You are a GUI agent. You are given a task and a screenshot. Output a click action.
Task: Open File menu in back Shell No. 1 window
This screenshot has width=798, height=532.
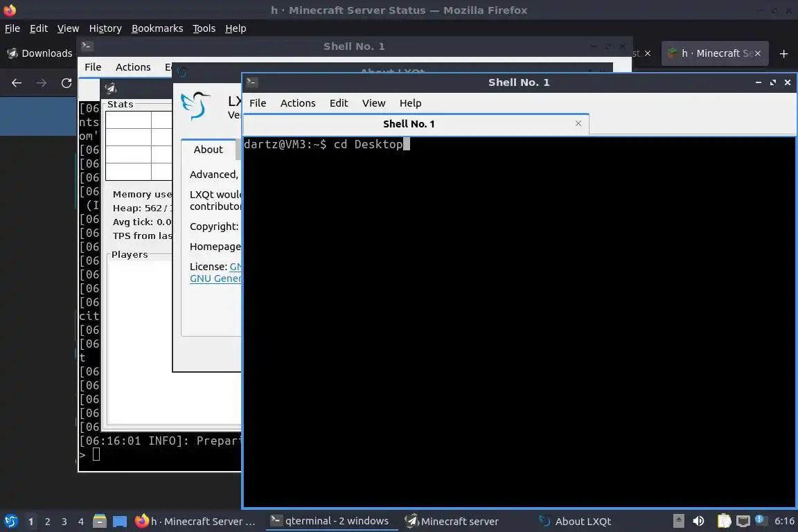(93, 67)
